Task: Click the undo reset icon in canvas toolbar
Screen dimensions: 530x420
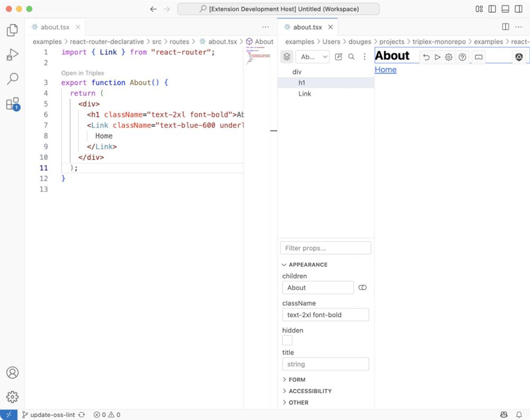Action: (426, 57)
